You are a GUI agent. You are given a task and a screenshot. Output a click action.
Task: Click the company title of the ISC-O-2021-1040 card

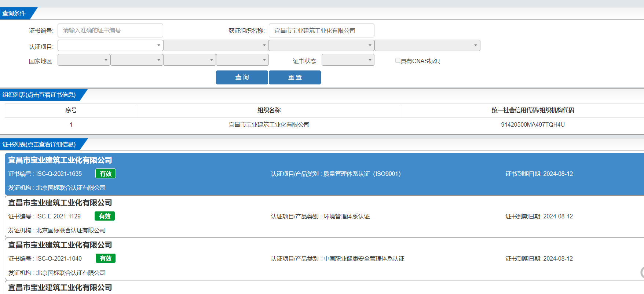tap(60, 245)
